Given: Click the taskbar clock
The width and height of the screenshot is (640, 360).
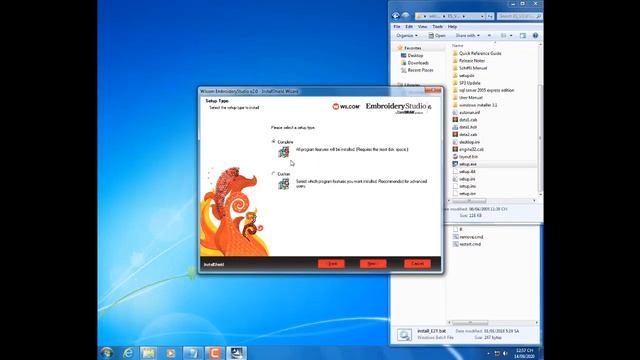Looking at the screenshot, I should click(524, 353).
